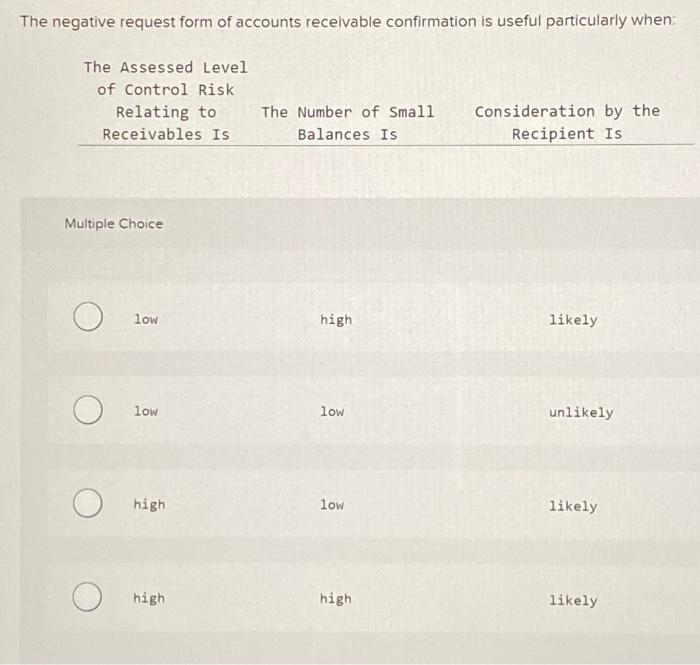The height and width of the screenshot is (665, 700).
Task: Choose the radio button for high, high, likely
Action: tap(87, 597)
